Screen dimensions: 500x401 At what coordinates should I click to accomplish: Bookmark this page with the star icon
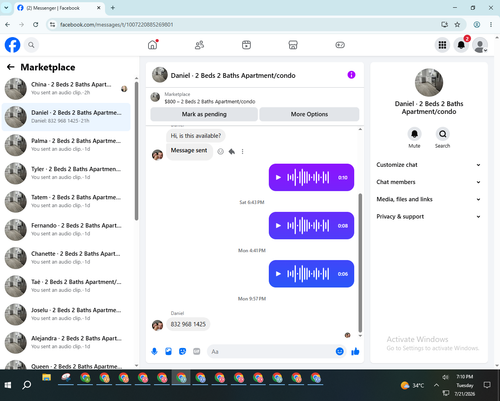coord(457,24)
